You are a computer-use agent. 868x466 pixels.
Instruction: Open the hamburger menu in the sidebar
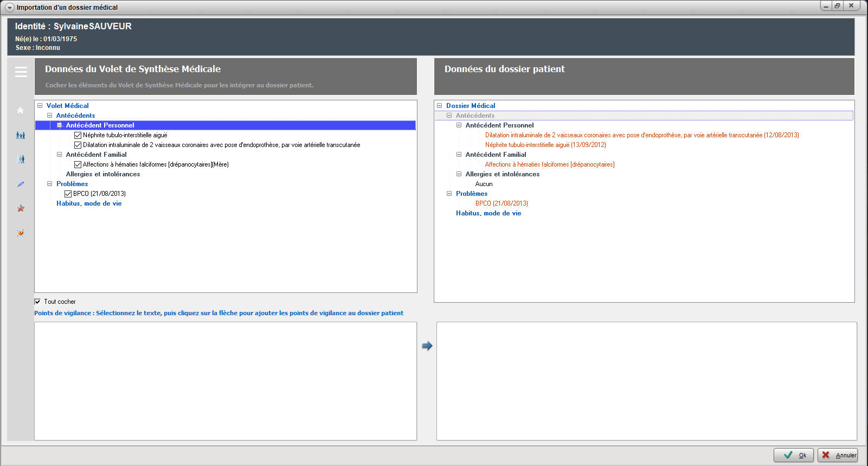[21, 72]
